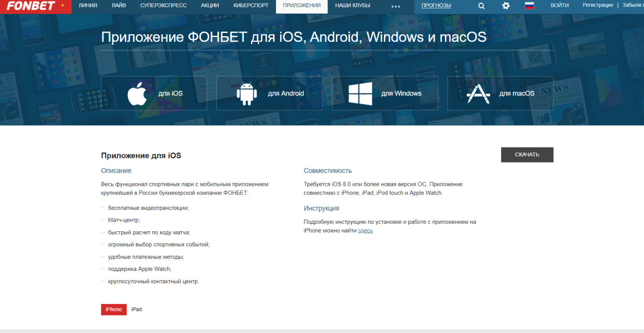The width and height of the screenshot is (644, 333).
Task: Select the для Android label
Action: tap(286, 93)
